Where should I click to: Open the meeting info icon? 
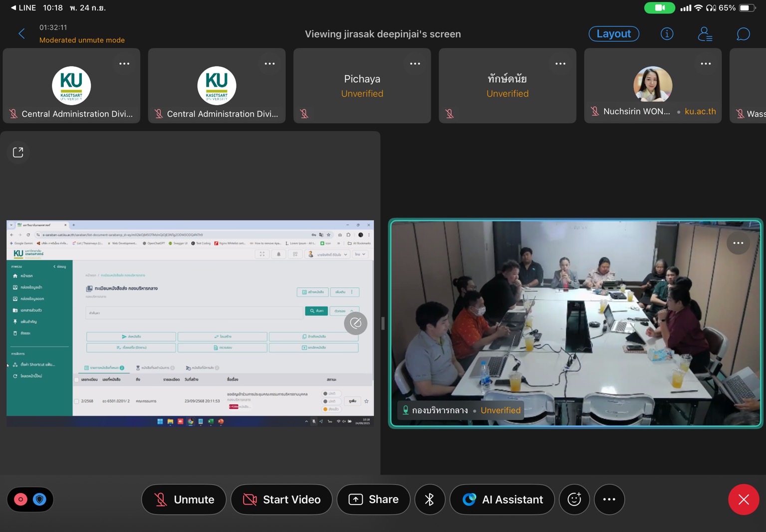pyautogui.click(x=667, y=34)
